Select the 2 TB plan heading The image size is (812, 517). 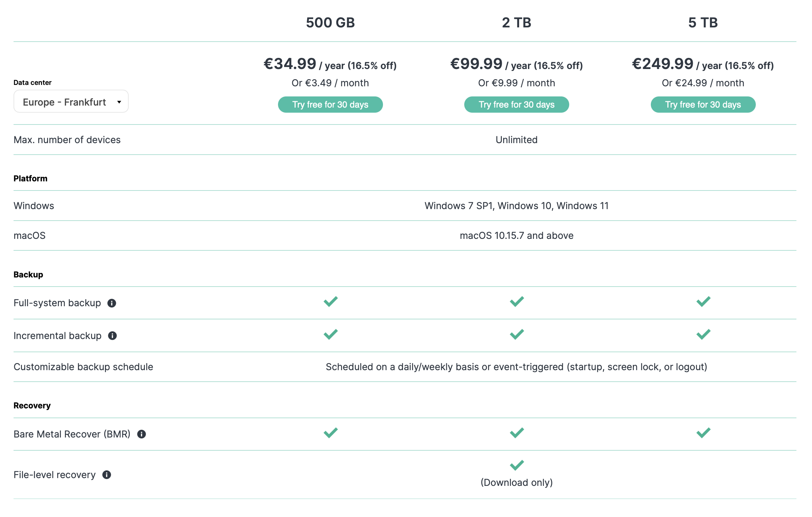click(517, 23)
